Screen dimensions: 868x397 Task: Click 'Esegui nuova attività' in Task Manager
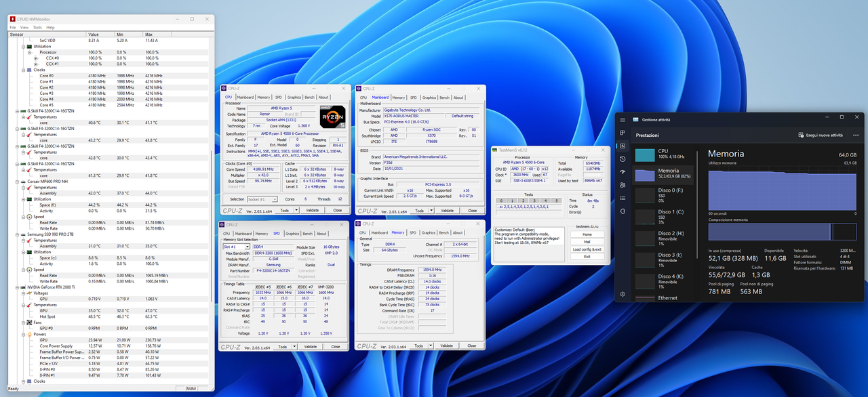coord(821,135)
